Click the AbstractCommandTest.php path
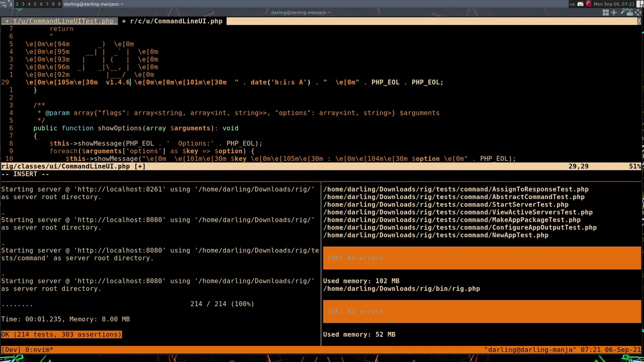 coord(454,197)
